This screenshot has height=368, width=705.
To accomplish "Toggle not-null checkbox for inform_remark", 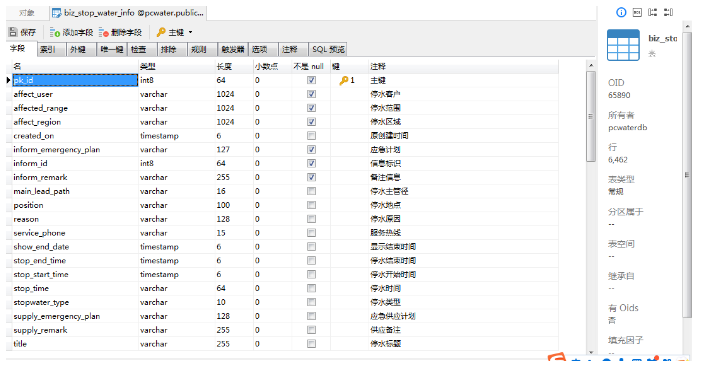I will 311,177.
